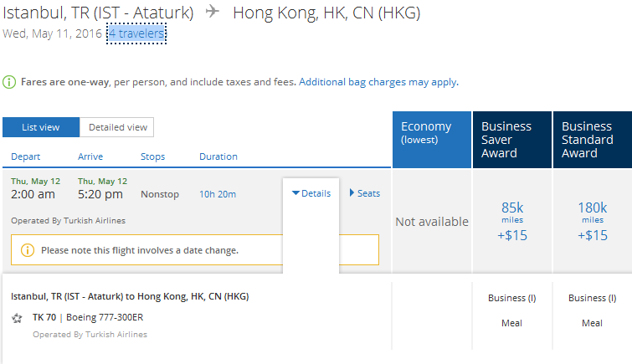Select the Business Standard Award column header
Image resolution: width=632 pixels, height=364 pixels.
click(x=592, y=139)
